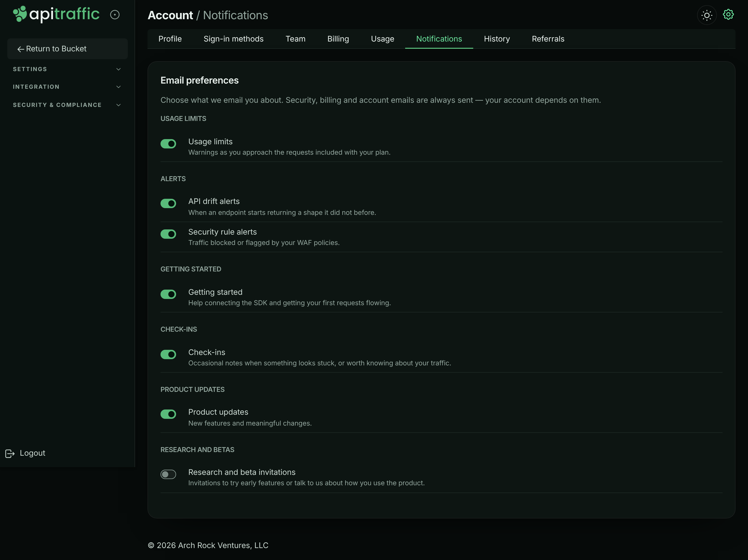Viewport: 748px width, 560px height.
Task: Expand the Settings sidebar section
Action: tap(67, 69)
